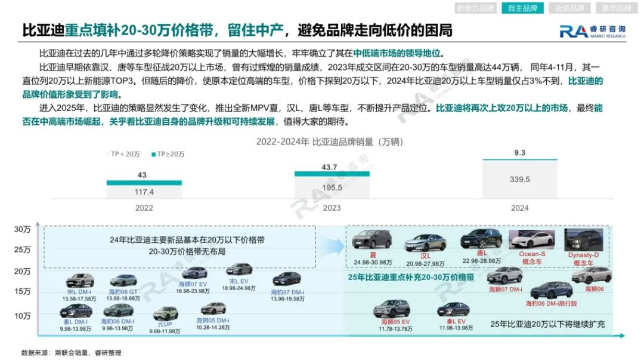644x363 pixels.
Task: Click the 汉L sedan image
Action: (x=426, y=242)
